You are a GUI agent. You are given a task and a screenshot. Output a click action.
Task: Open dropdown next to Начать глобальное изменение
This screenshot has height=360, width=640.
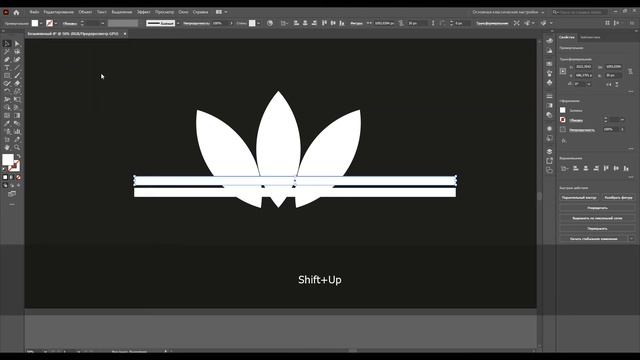[x=631, y=239]
